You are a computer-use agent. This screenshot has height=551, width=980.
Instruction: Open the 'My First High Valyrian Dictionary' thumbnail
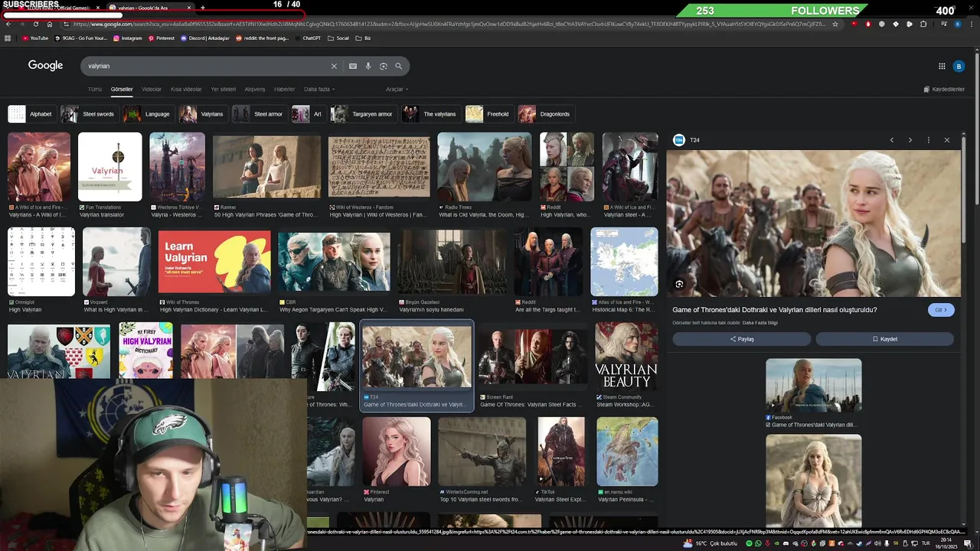click(x=145, y=350)
